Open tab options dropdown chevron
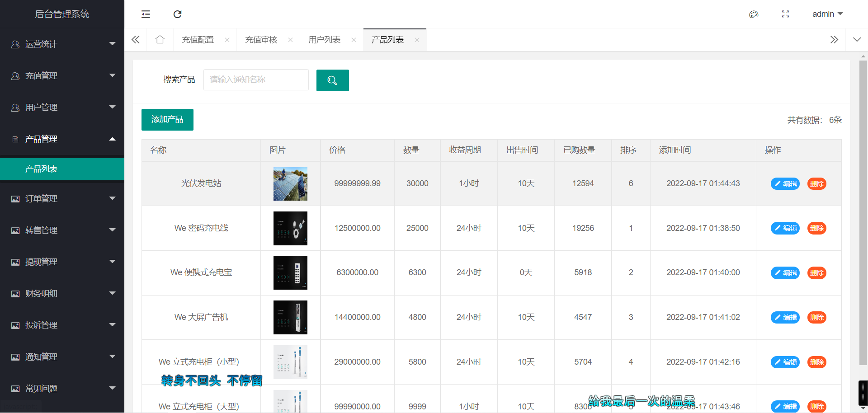Image resolution: width=868 pixels, height=413 pixels. coord(857,40)
